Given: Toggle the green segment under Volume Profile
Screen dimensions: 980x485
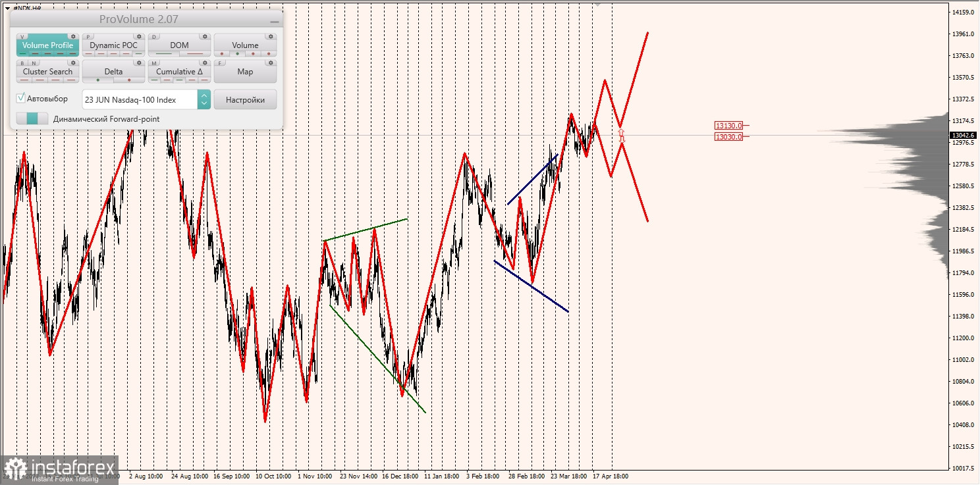Looking at the screenshot, I should tap(23, 53).
